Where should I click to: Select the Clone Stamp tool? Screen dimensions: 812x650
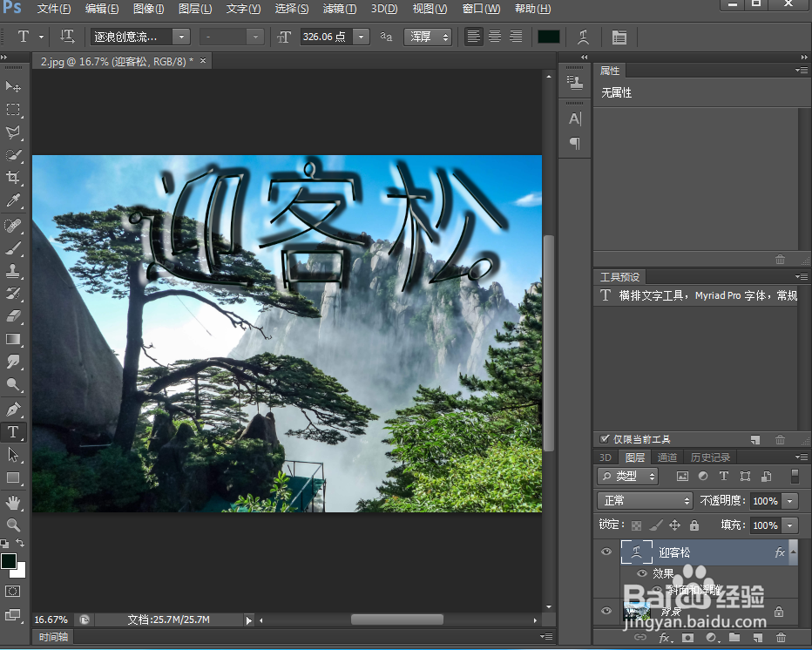click(13, 270)
